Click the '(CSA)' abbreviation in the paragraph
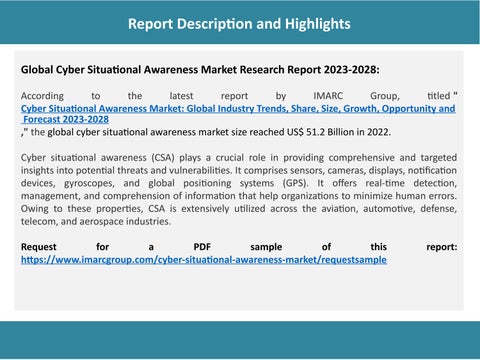480x360 pixels. point(163,158)
